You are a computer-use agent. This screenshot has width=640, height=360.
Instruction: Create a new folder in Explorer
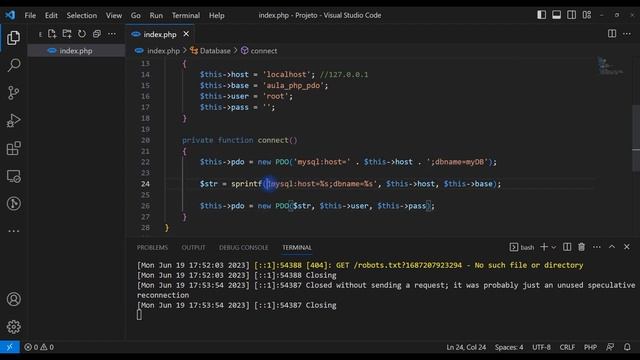[x=67, y=34]
